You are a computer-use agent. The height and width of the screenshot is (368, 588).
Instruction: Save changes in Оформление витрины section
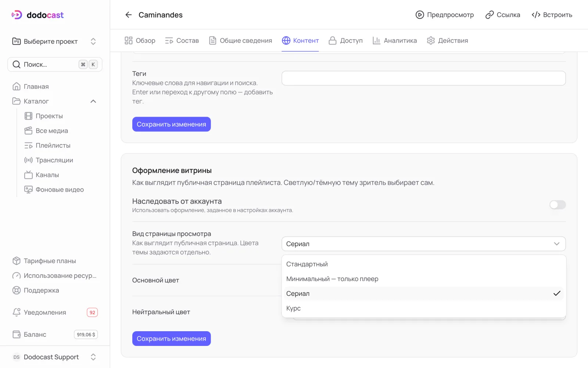click(171, 339)
